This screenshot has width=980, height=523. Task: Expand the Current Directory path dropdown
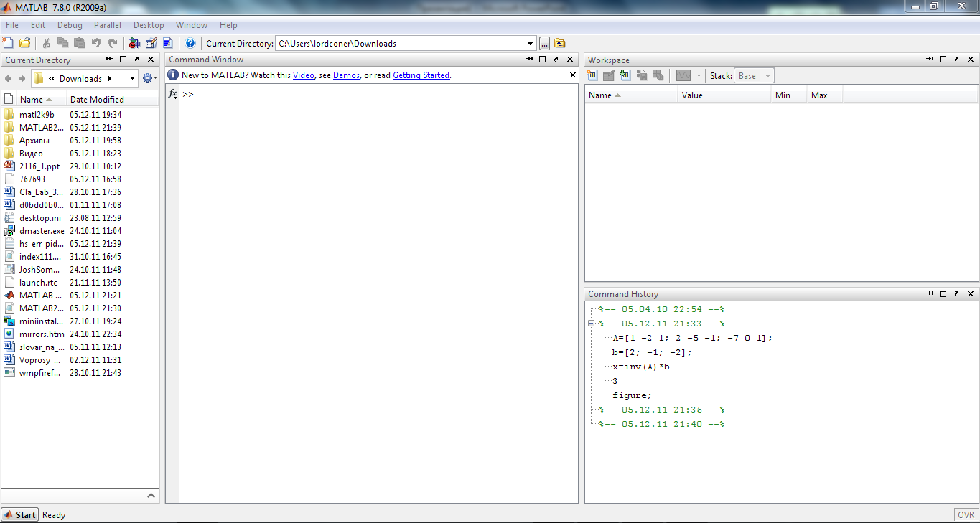[531, 44]
